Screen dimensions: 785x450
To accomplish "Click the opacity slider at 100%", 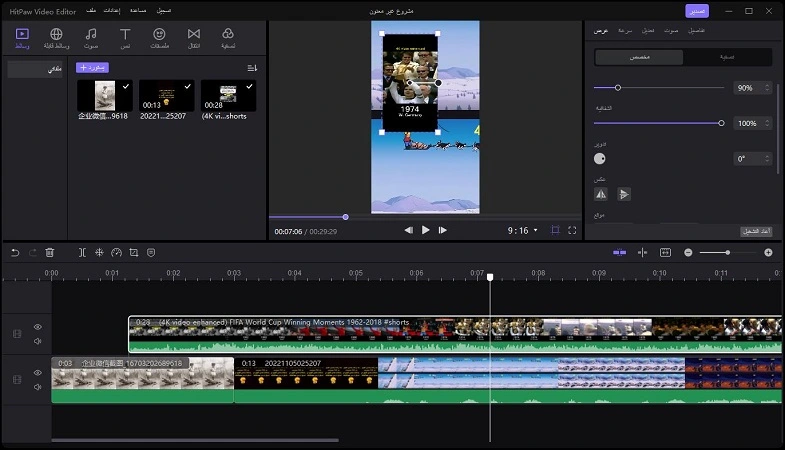I will pos(659,123).
